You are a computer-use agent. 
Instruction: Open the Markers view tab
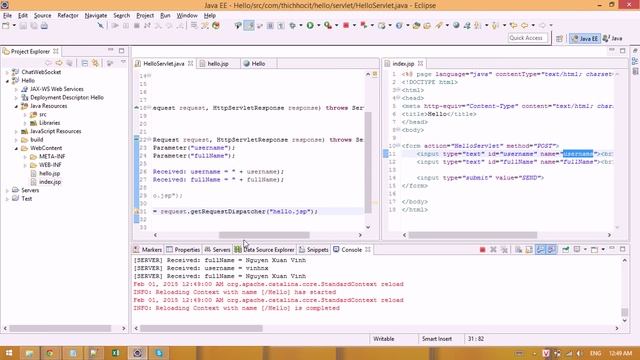pyautogui.click(x=147, y=250)
